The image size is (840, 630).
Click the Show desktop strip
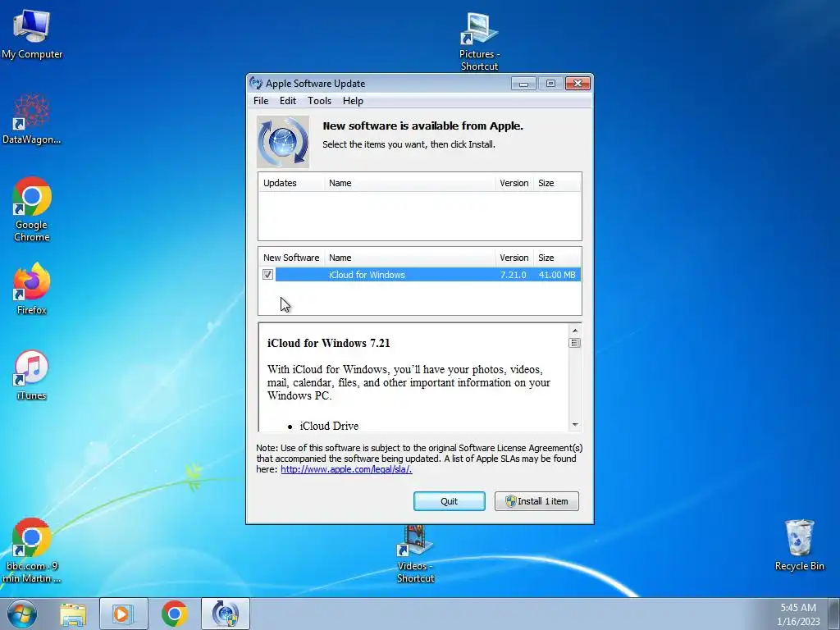(x=834, y=614)
